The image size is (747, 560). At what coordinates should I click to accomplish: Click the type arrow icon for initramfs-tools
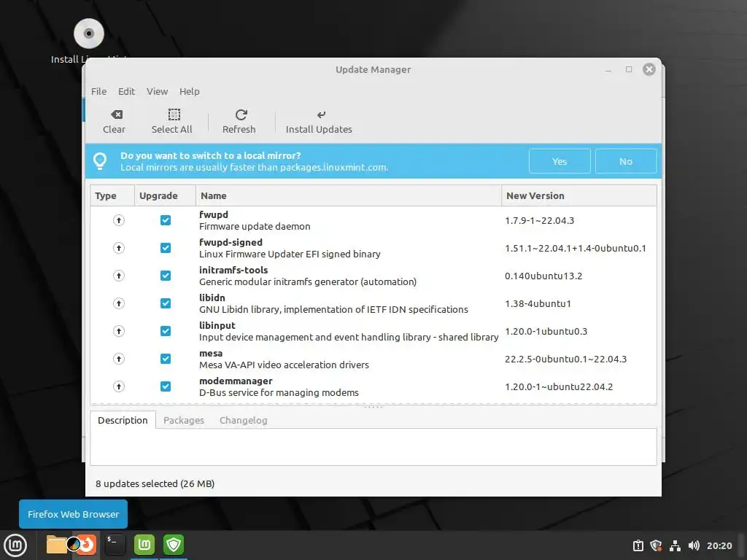pyautogui.click(x=119, y=275)
